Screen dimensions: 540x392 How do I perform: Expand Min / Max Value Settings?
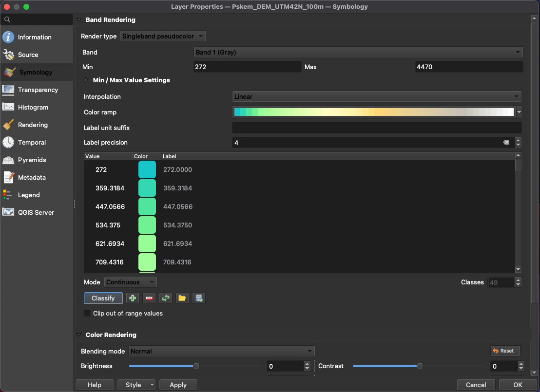coord(87,80)
